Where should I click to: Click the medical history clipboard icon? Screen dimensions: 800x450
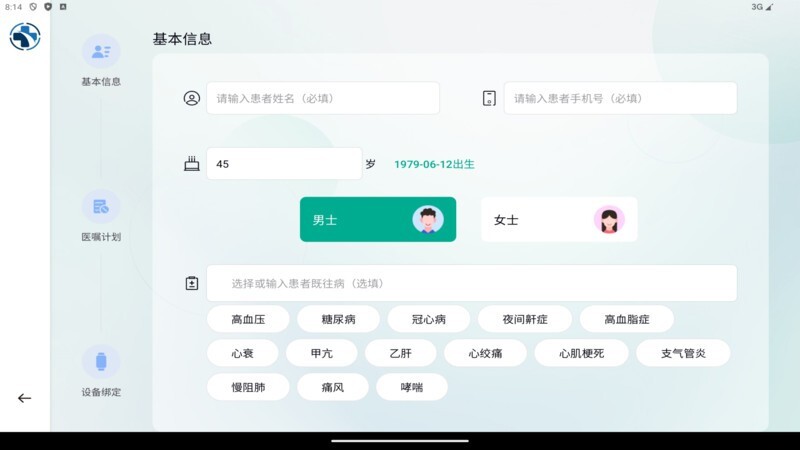(x=192, y=283)
